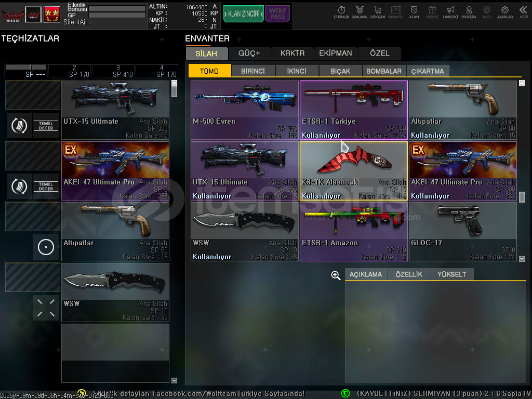This screenshot has height=399, width=532.
Task: Select the ETSR-1 Türkiye rifle item
Action: point(354,110)
